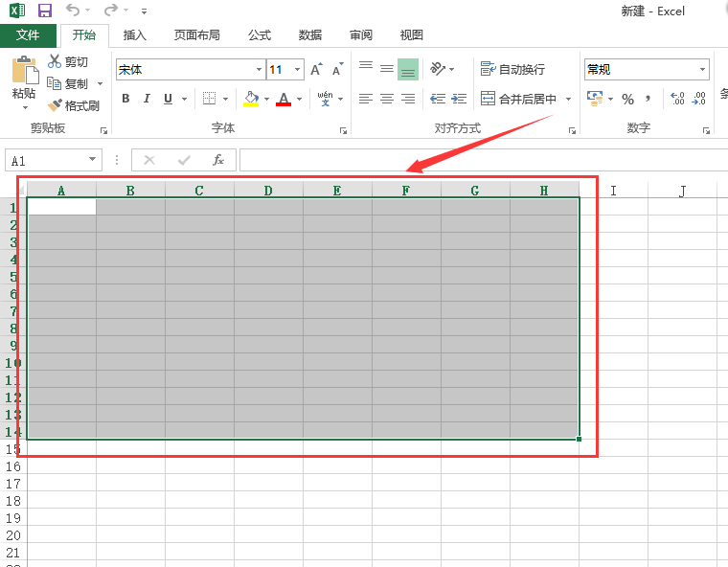Click the Increase Decimal icon

(677, 99)
